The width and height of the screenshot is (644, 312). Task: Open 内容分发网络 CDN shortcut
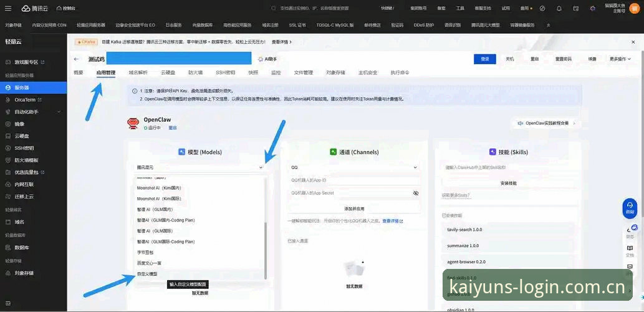(49, 25)
